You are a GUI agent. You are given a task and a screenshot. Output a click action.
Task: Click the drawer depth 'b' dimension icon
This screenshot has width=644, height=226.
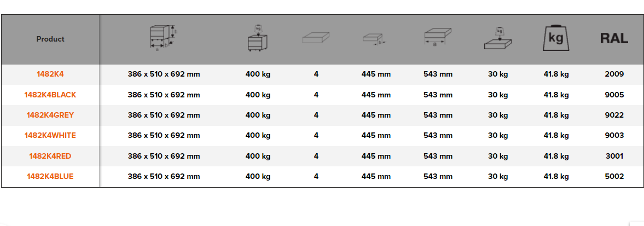(x=375, y=39)
